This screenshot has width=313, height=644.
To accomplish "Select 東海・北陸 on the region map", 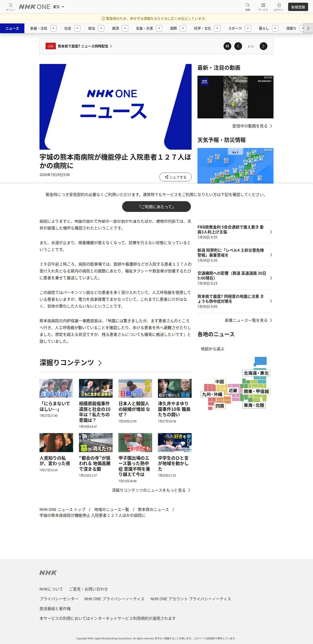I will [254, 405].
